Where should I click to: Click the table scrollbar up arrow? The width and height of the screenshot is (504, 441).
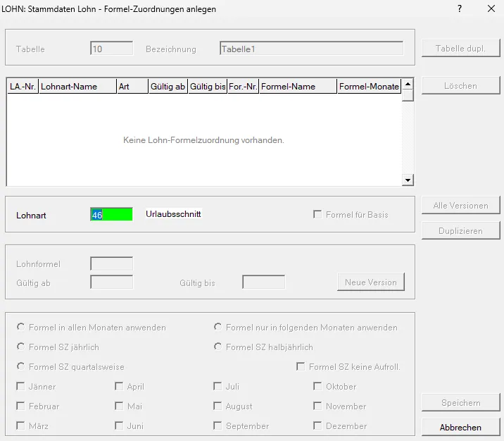pos(408,85)
